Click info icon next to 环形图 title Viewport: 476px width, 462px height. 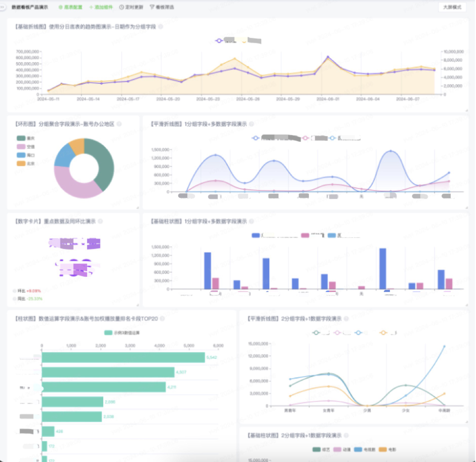tap(120, 124)
